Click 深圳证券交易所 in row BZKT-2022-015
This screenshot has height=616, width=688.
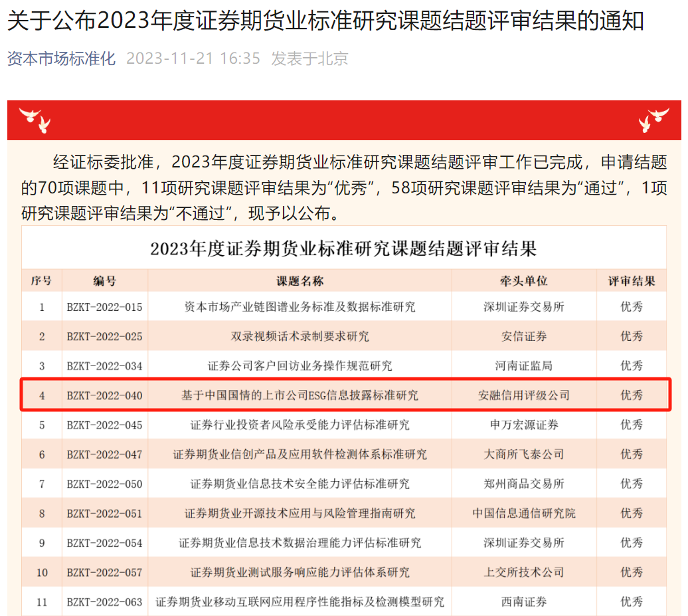(524, 306)
